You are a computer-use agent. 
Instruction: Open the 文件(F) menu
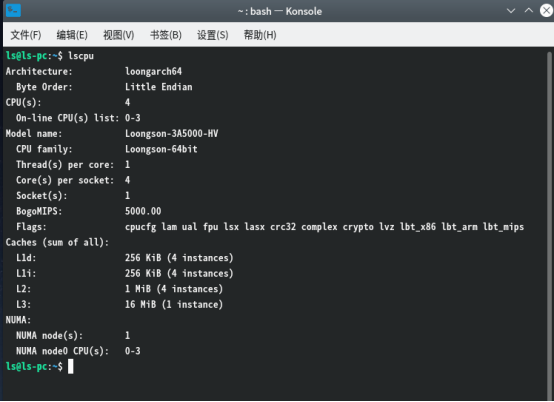[26, 35]
